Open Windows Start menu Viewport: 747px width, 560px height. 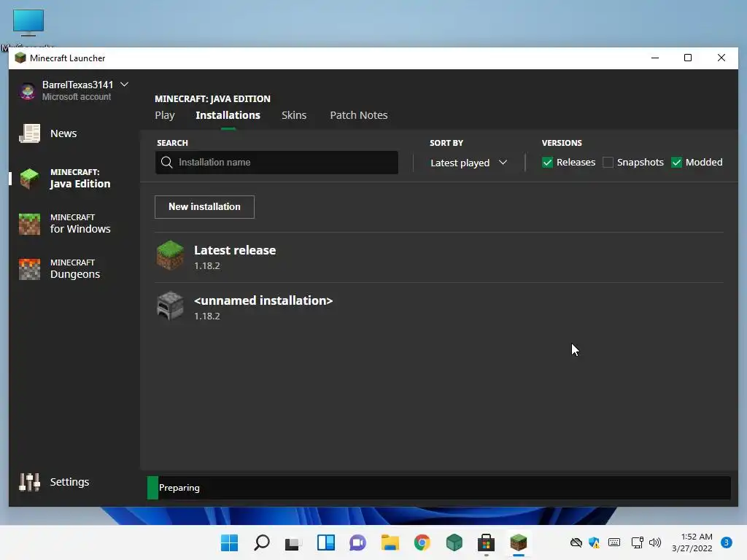[230, 542]
